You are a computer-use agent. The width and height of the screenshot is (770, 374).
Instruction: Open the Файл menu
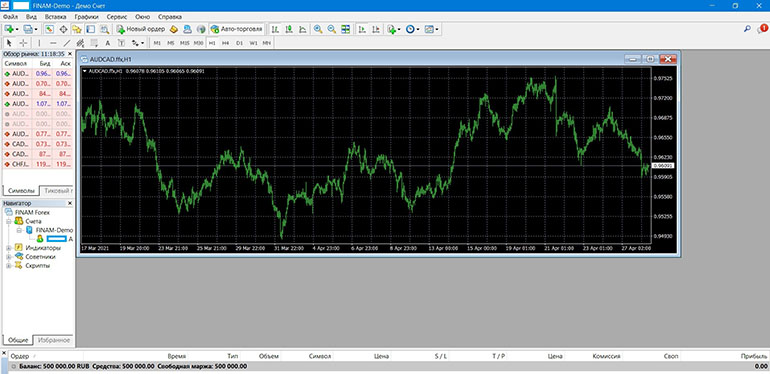pos(10,16)
